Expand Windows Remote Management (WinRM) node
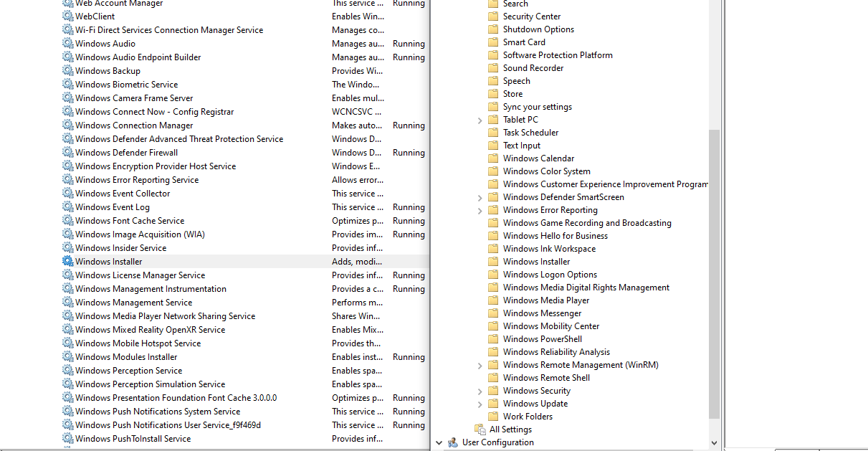The image size is (868, 451). (x=480, y=366)
